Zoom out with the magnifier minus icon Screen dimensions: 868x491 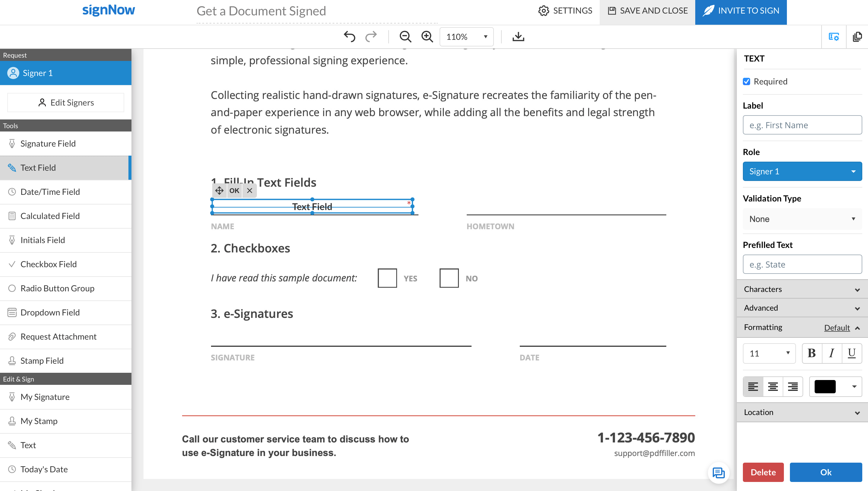[x=405, y=36]
